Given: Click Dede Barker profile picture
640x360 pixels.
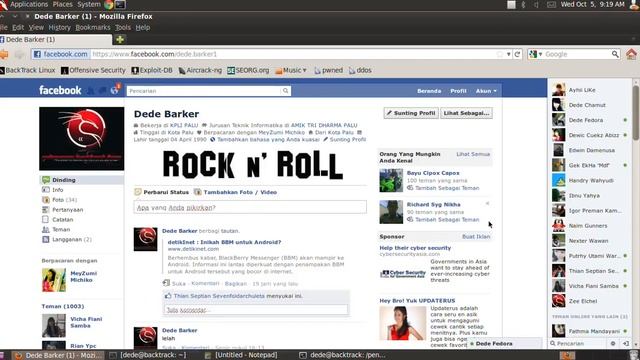Looking at the screenshot, I should (x=82, y=139).
